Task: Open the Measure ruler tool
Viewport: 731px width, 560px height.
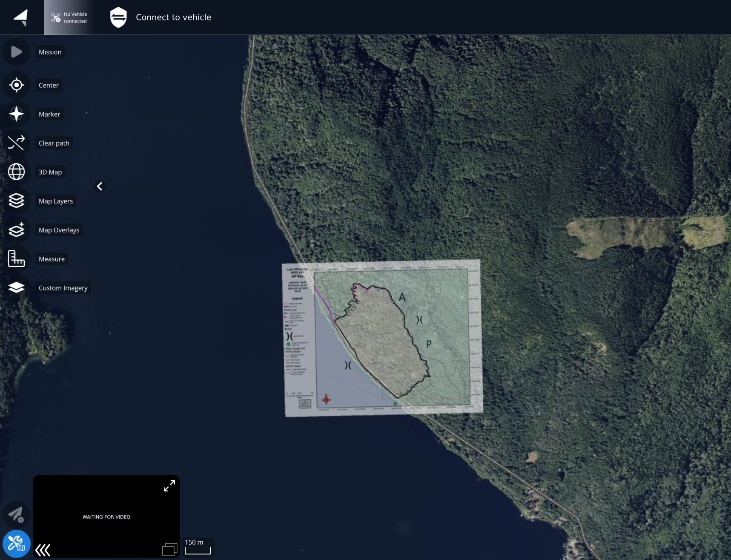Action: point(16,259)
